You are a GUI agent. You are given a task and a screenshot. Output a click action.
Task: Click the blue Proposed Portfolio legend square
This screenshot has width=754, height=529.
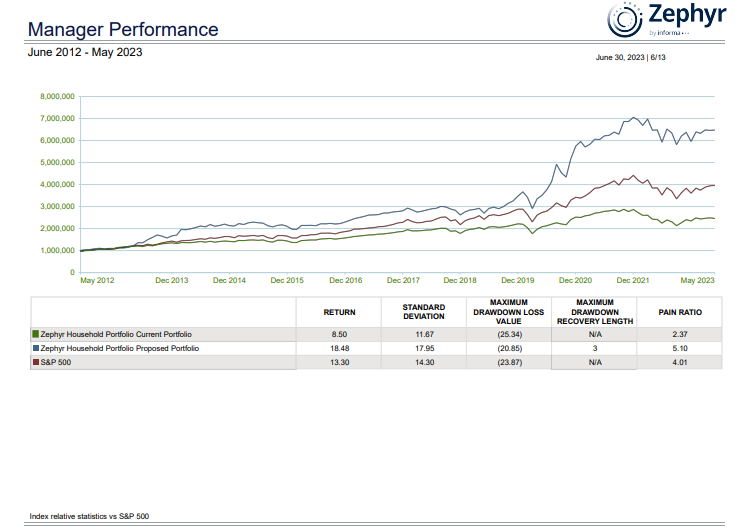coord(35,348)
